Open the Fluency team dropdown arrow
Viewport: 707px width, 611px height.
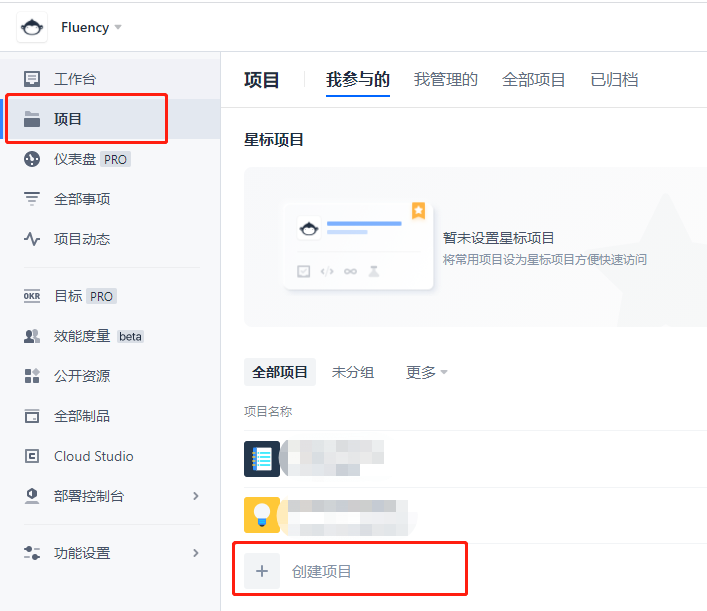pos(118,27)
